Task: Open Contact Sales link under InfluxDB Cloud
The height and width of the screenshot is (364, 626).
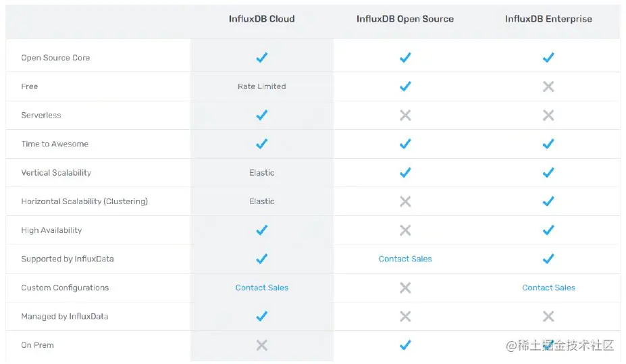Action: [x=262, y=288]
